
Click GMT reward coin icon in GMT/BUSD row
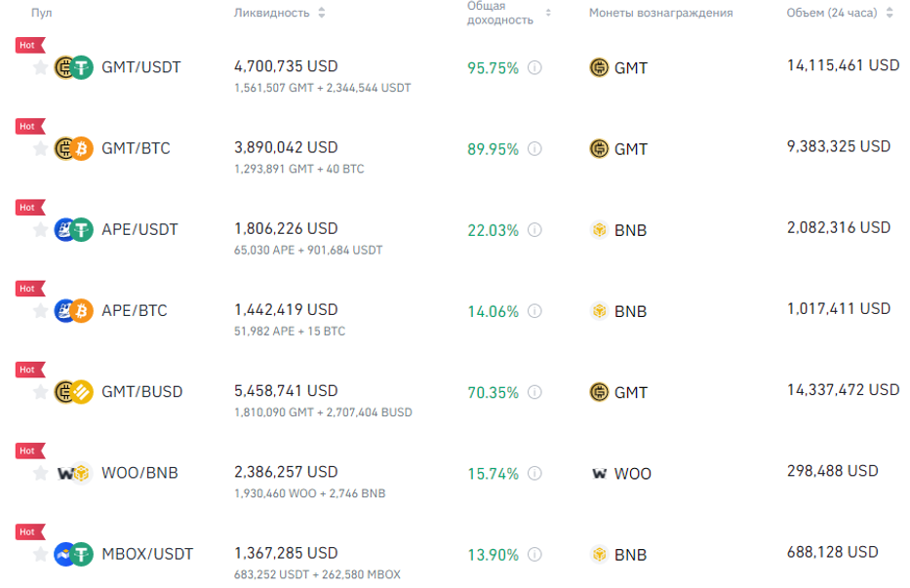(x=599, y=392)
